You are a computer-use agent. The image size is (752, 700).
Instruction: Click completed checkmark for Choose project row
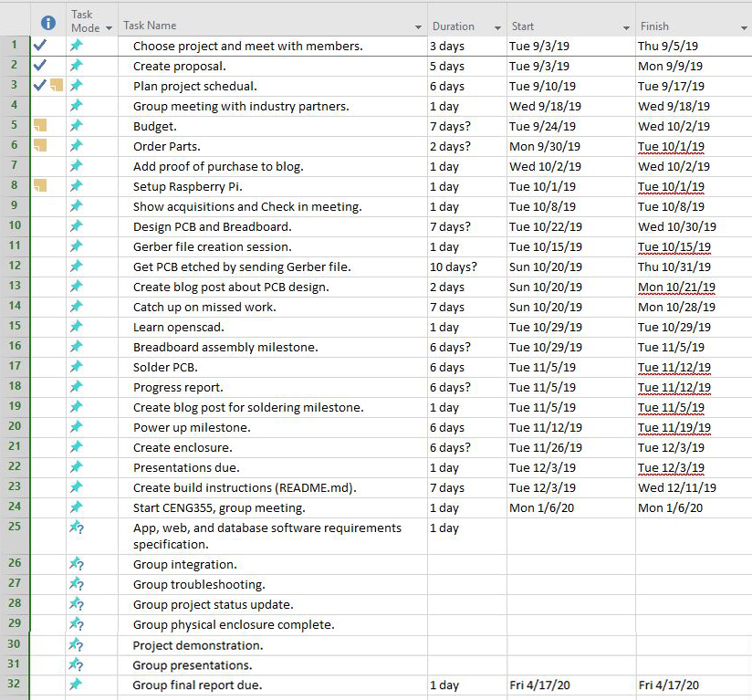click(x=40, y=46)
